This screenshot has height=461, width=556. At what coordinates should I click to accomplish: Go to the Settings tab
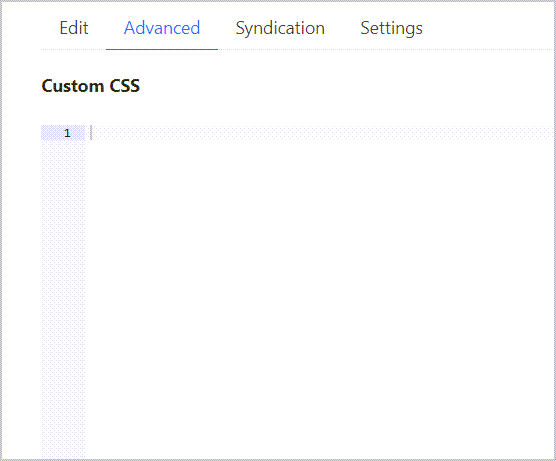click(x=391, y=28)
